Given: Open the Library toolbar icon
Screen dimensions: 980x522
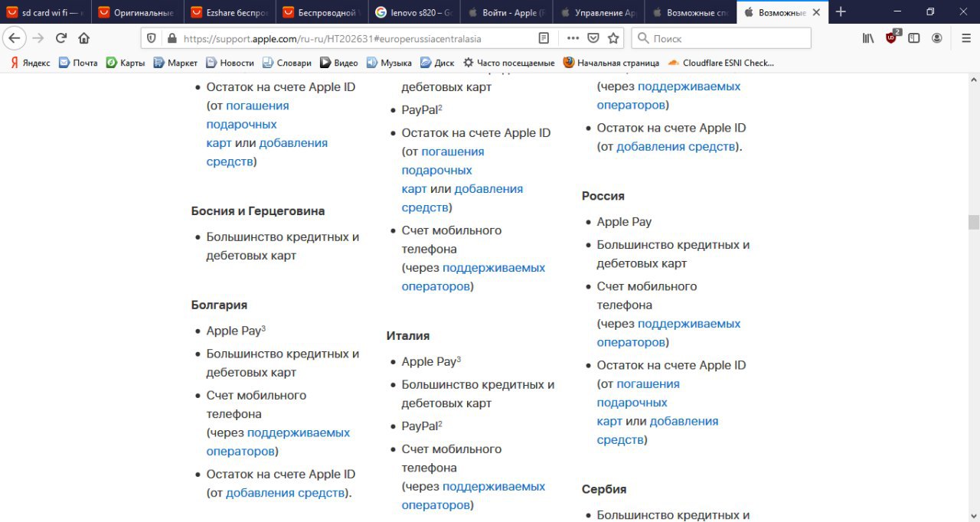Looking at the screenshot, I should click(868, 38).
